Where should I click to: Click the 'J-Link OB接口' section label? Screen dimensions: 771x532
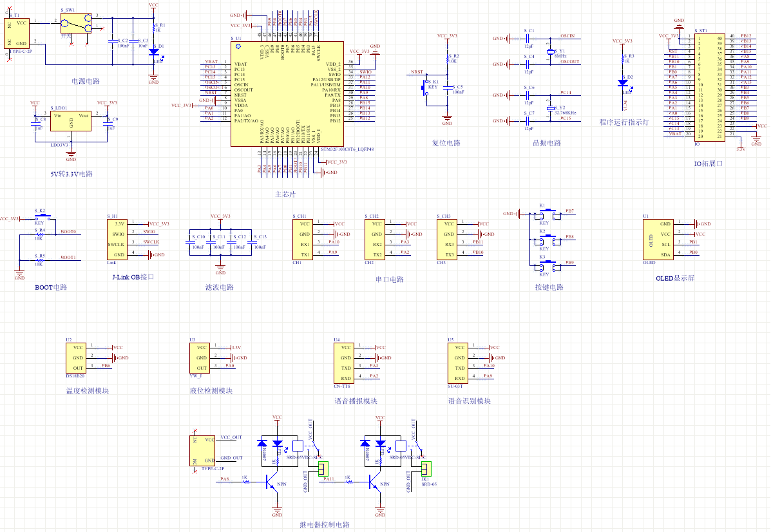click(133, 278)
